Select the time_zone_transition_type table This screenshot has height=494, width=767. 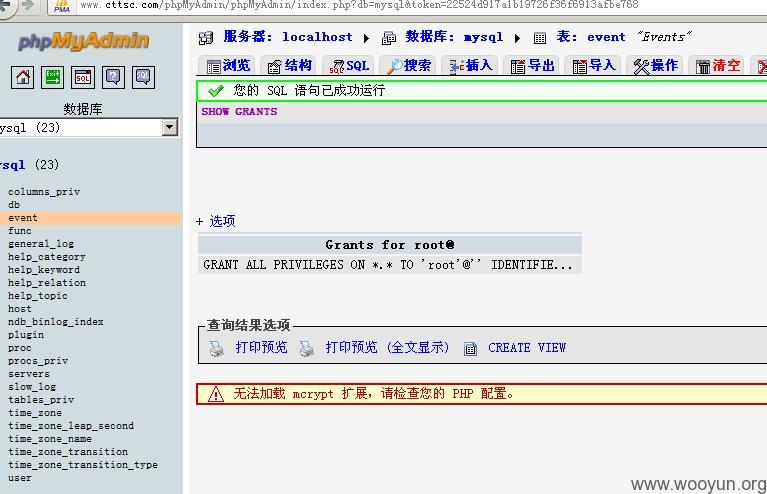[83, 465]
